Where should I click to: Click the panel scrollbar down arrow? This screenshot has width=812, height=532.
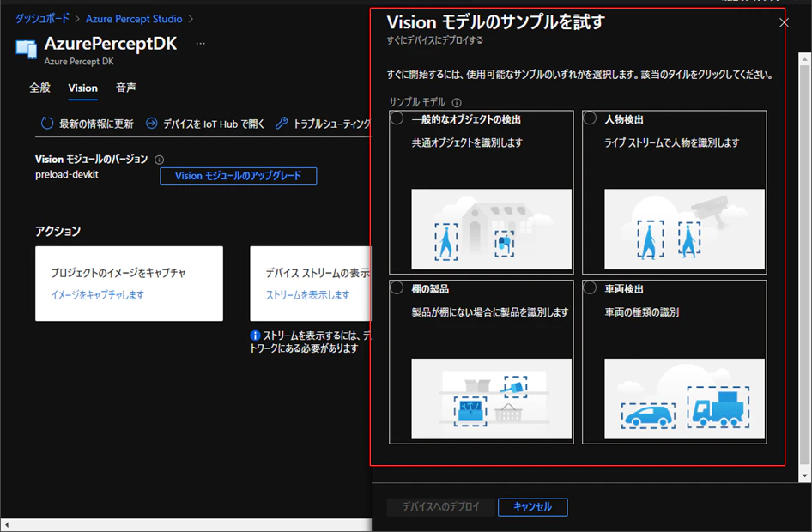(805, 475)
